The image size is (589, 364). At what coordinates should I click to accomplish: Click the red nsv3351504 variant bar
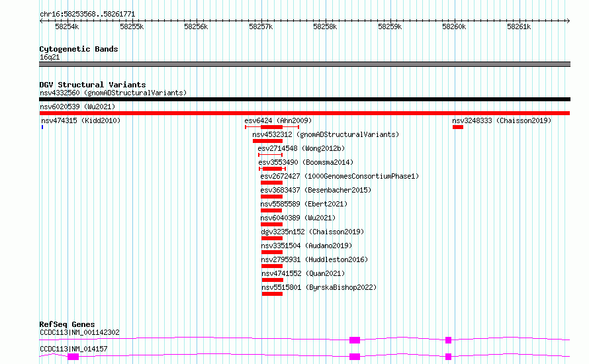[x=272, y=252]
